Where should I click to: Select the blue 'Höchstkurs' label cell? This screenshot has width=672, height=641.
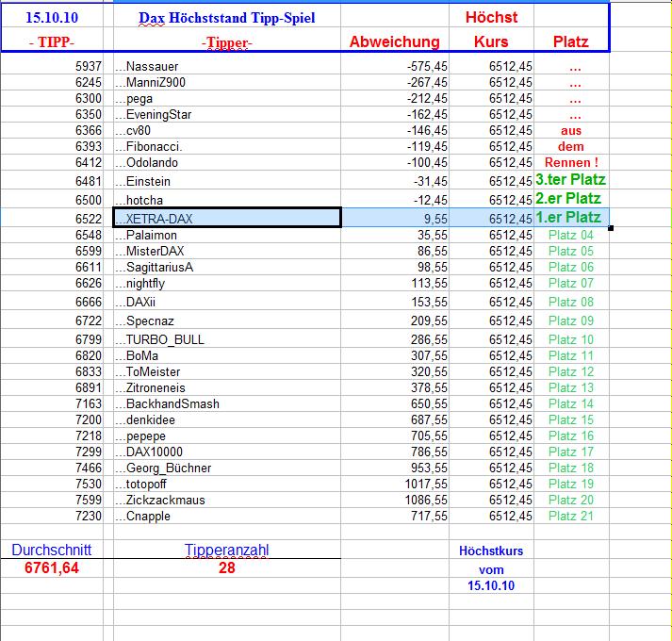click(x=491, y=551)
